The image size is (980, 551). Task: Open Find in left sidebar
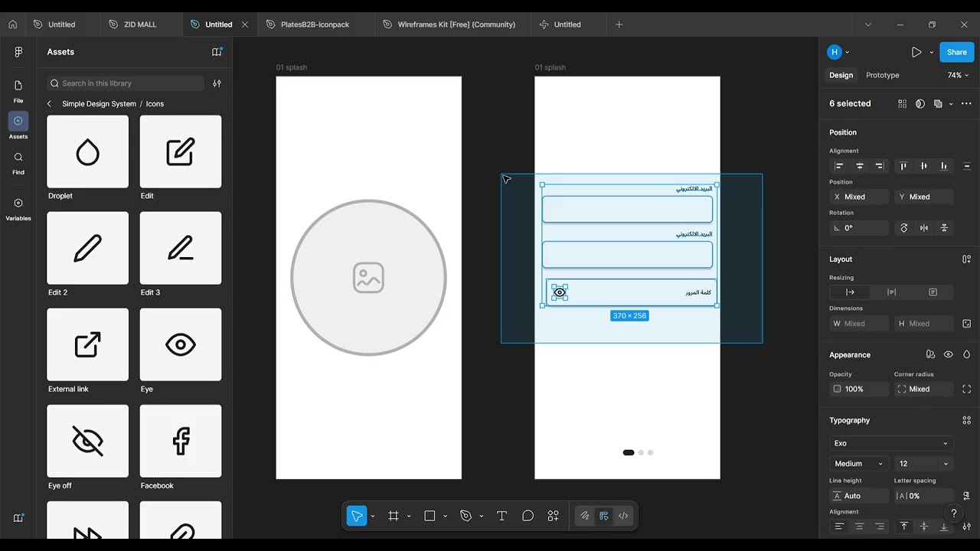[x=18, y=161]
